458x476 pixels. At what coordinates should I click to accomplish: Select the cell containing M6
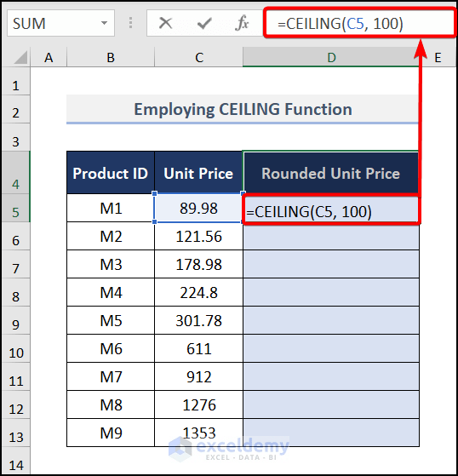111,348
